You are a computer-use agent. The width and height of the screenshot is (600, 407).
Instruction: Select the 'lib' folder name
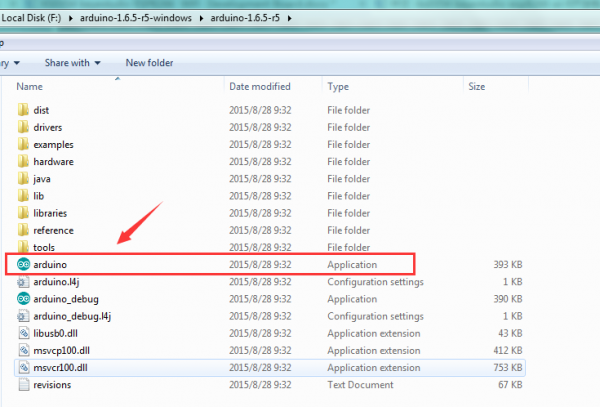pos(39,196)
